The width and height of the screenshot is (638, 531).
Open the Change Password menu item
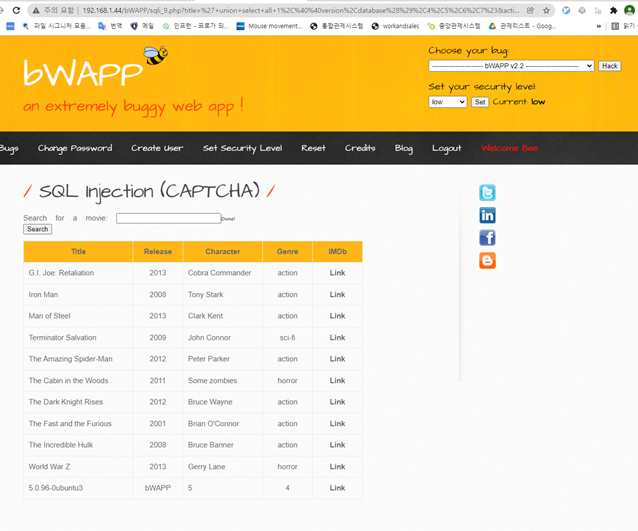(75, 149)
